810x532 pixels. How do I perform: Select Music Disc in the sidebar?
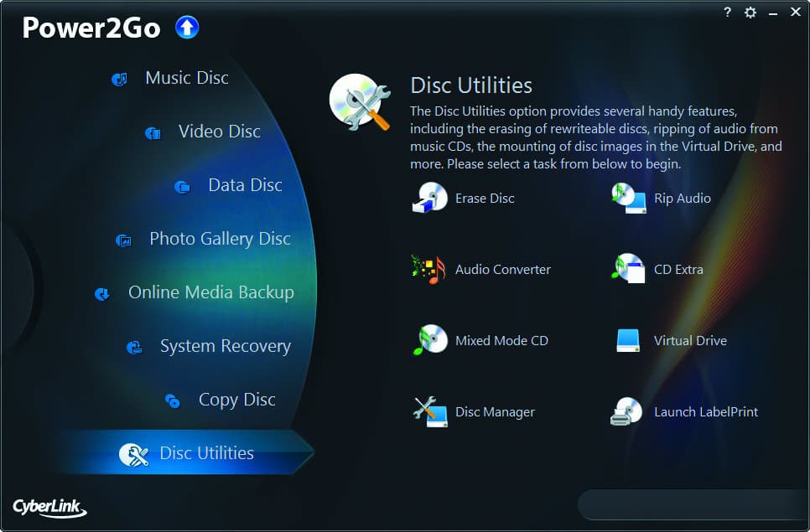pyautogui.click(x=186, y=78)
